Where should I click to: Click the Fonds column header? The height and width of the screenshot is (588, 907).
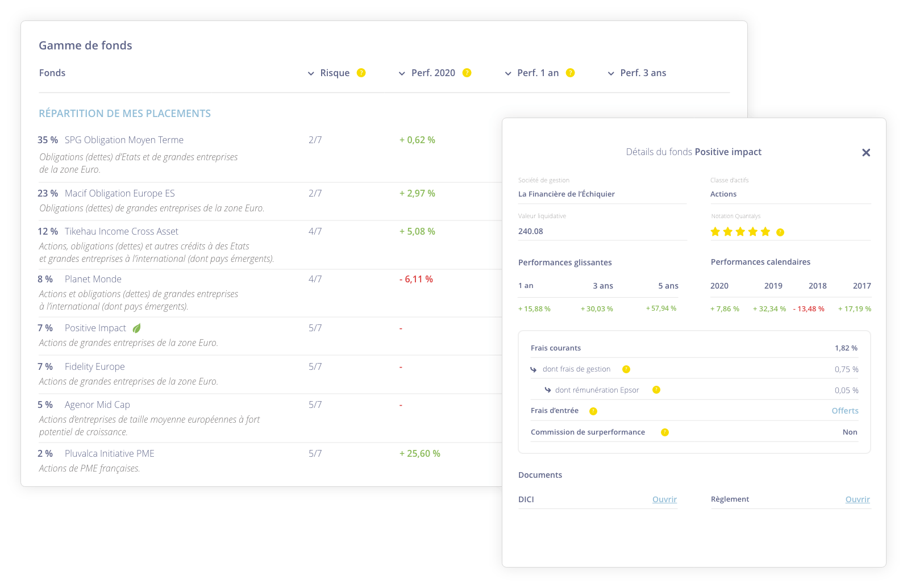click(x=52, y=73)
